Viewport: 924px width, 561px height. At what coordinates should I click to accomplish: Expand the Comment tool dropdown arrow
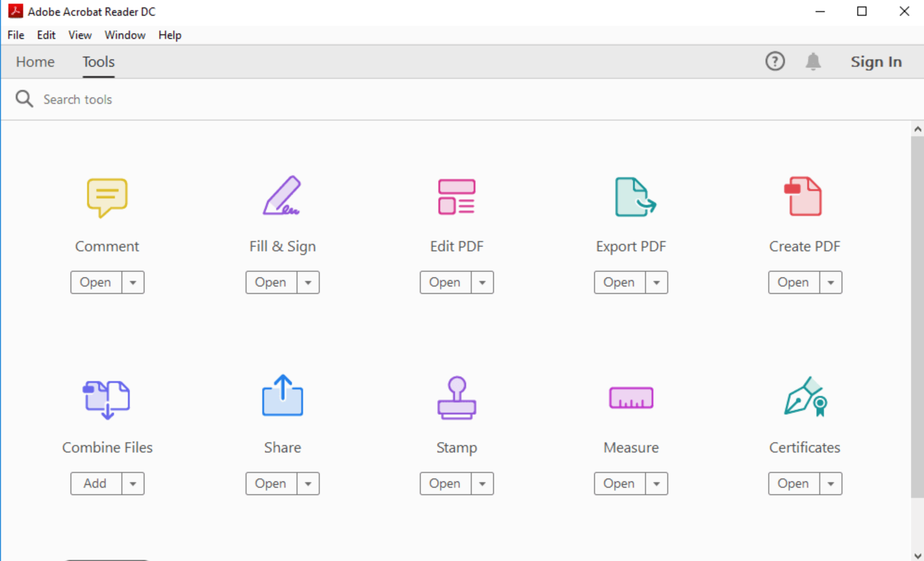[133, 282]
